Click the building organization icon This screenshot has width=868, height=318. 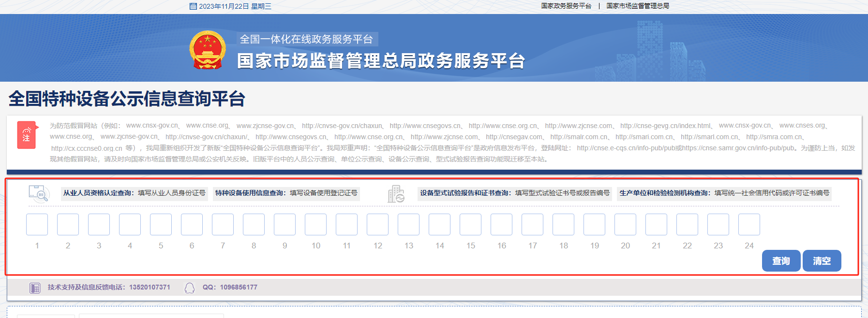[x=396, y=194]
